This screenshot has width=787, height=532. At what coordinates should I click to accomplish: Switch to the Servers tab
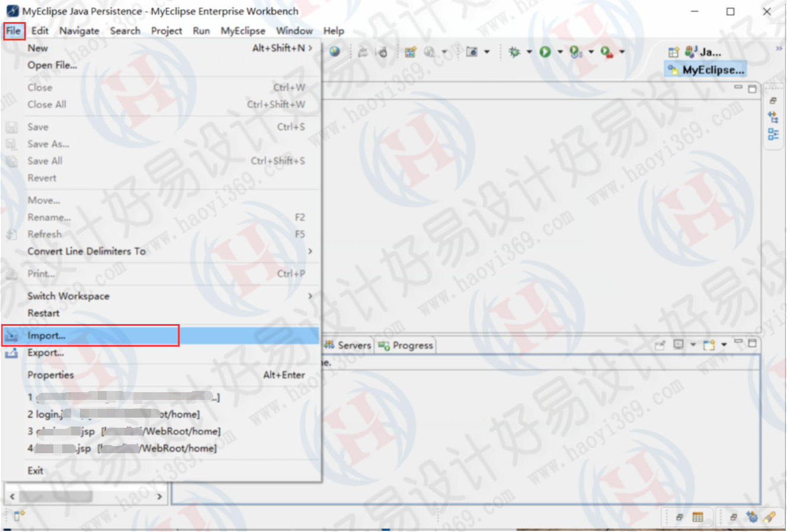tap(348, 345)
